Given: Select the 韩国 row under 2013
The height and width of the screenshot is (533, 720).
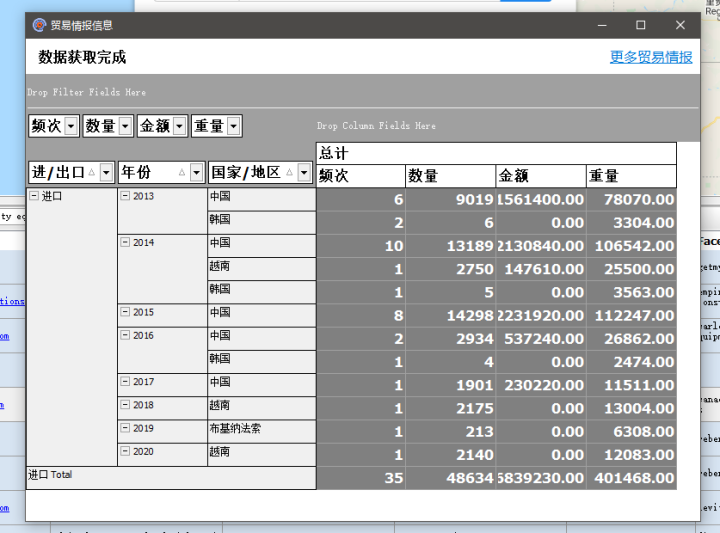Looking at the screenshot, I should coord(262,223).
